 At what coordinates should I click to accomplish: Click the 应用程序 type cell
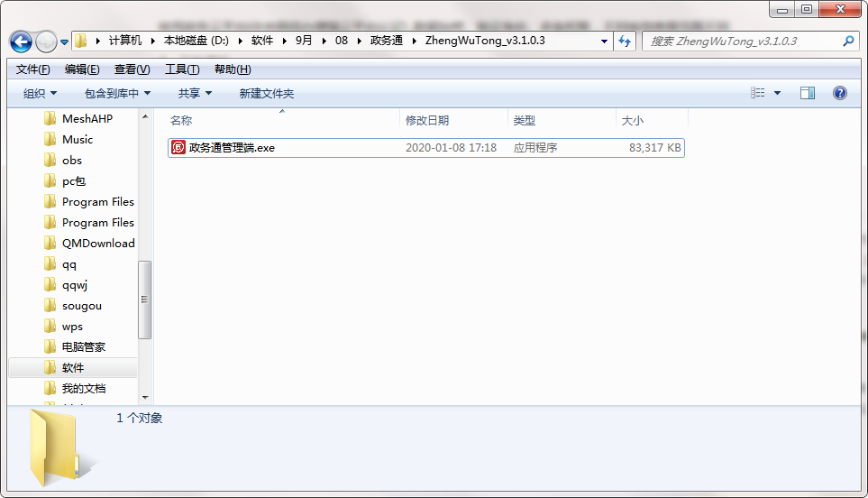coord(535,148)
